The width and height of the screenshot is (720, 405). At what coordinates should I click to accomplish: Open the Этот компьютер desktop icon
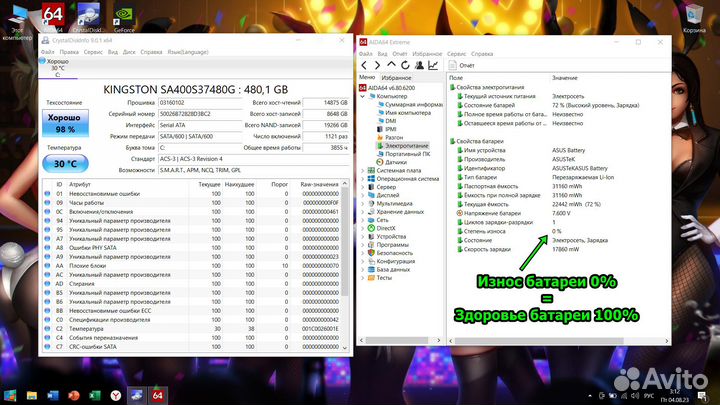tap(17, 22)
